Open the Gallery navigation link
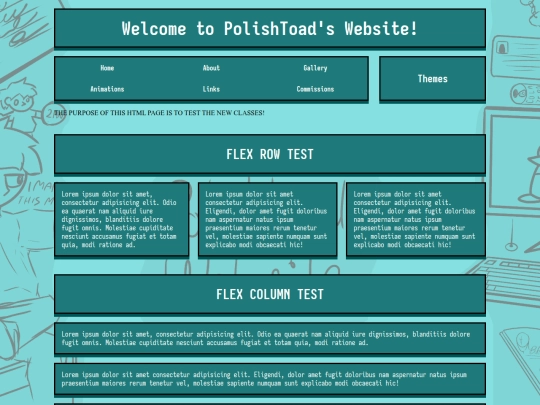The height and width of the screenshot is (405, 540). coord(315,68)
